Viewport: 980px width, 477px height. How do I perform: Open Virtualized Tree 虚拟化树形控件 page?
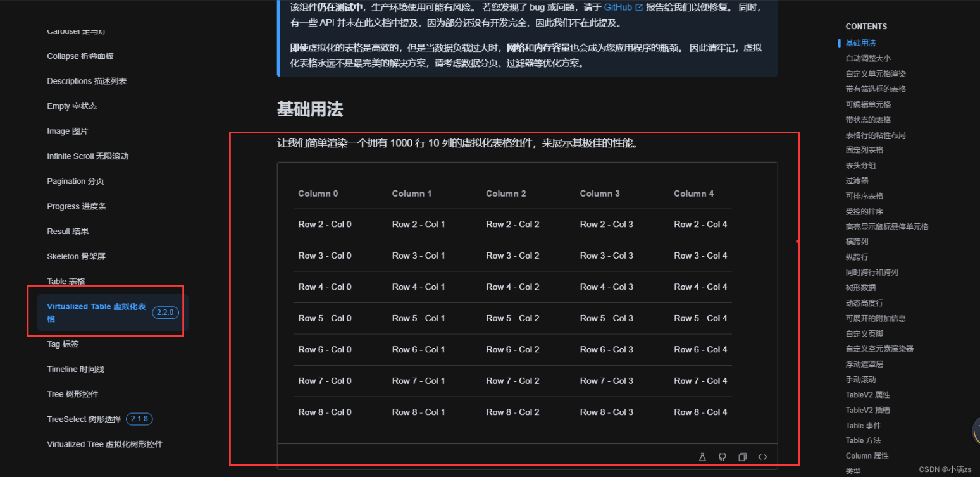click(x=104, y=444)
